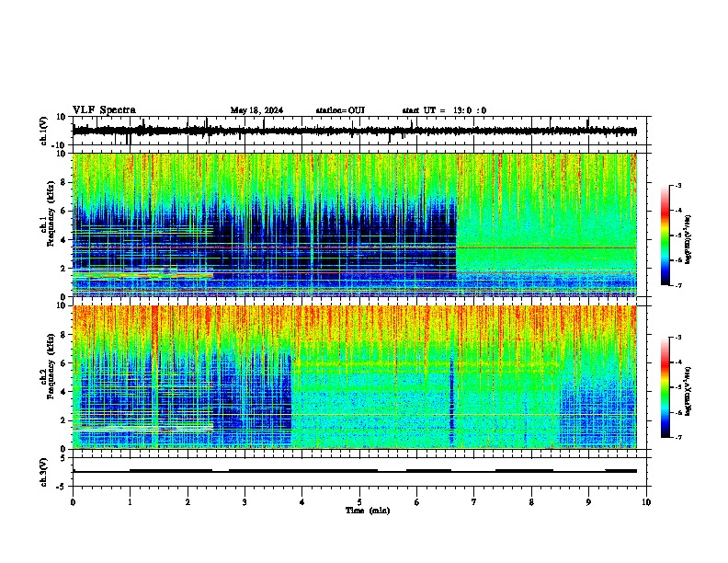Click the "-3" label on ch.1 color bar
The height and width of the screenshot is (563, 728).
pyautogui.click(x=677, y=185)
